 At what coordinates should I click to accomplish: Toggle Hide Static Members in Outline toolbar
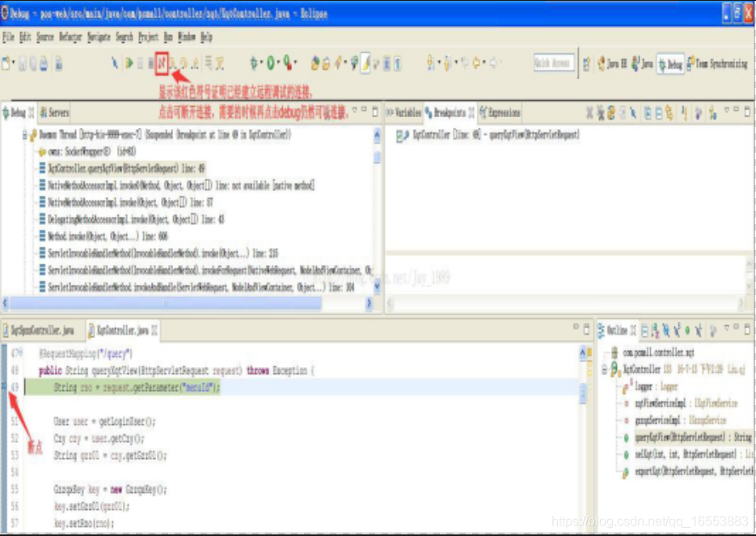coord(677,330)
